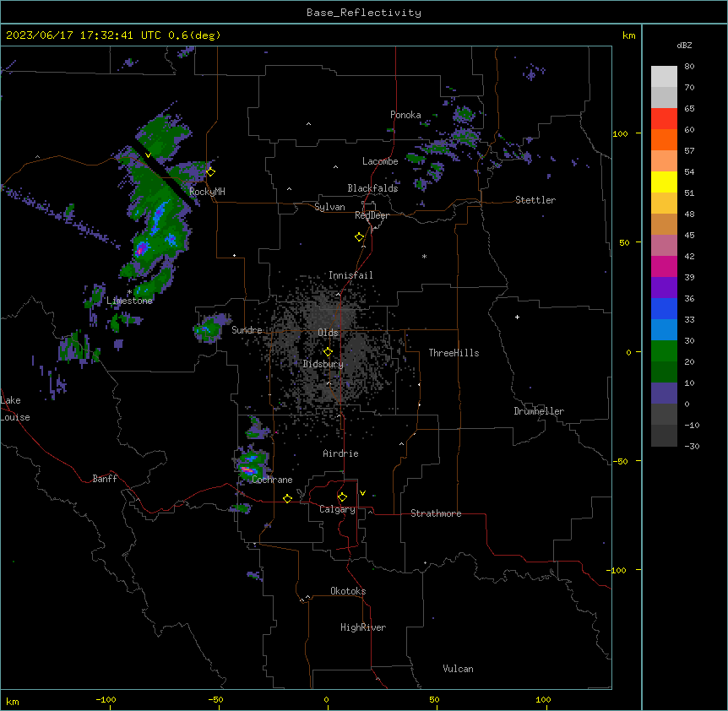Click the Strathmore label
This screenshot has height=711, width=728.
(436, 513)
